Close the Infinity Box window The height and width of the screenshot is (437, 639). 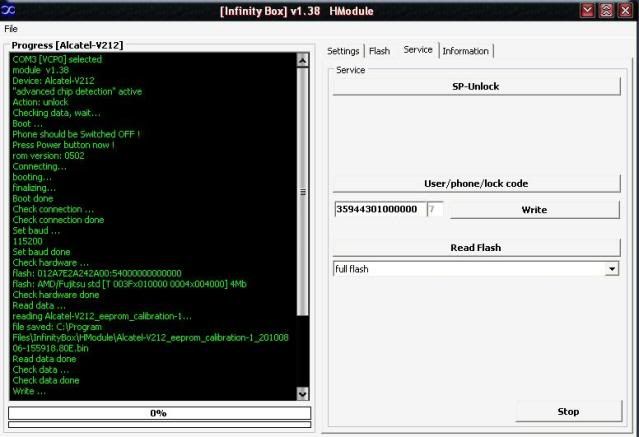tap(626, 10)
